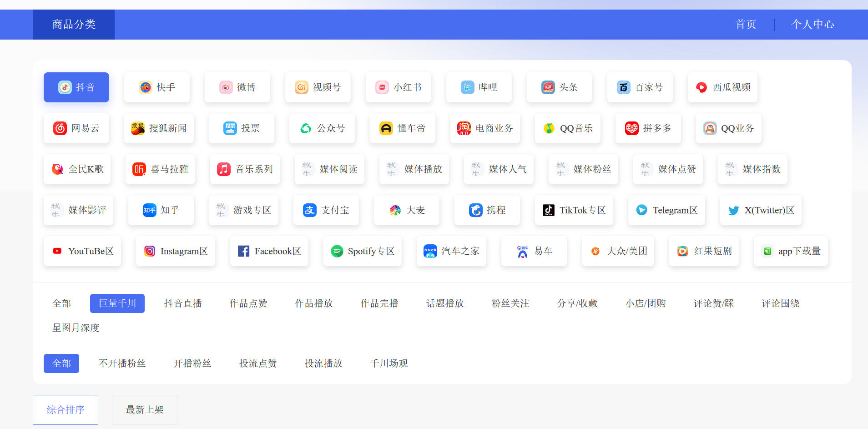
Task: Open the 支付宝 category
Action: tap(326, 210)
